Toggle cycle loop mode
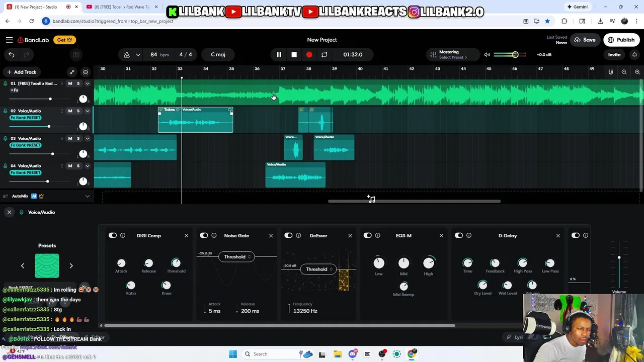The image size is (644, 362). pyautogui.click(x=324, y=54)
